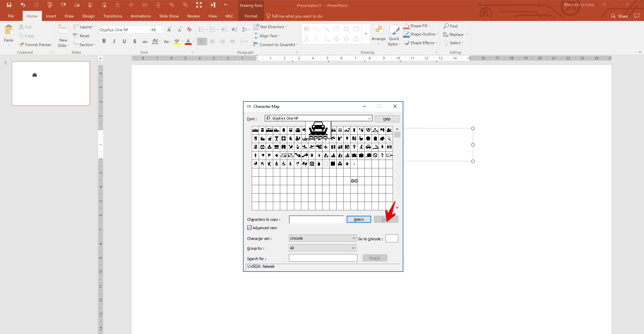Select the Oval shape in the Drawing gallery
Image resolution: width=644 pixels, height=334 pixels.
pos(346,29)
